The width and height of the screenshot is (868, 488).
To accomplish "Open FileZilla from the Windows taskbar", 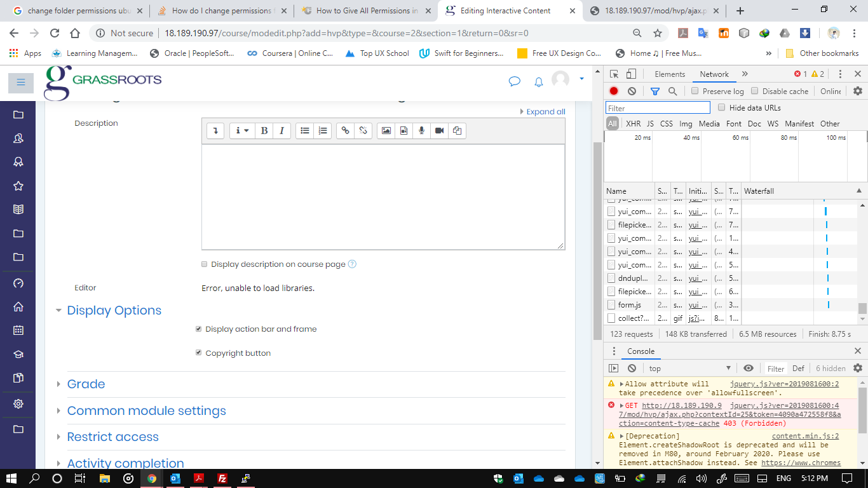I will (222, 478).
